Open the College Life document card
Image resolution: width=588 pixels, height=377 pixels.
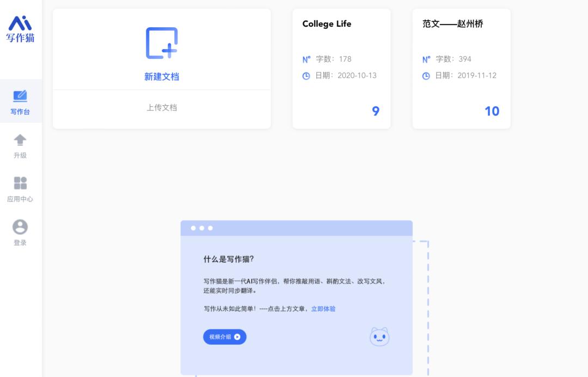coord(341,68)
